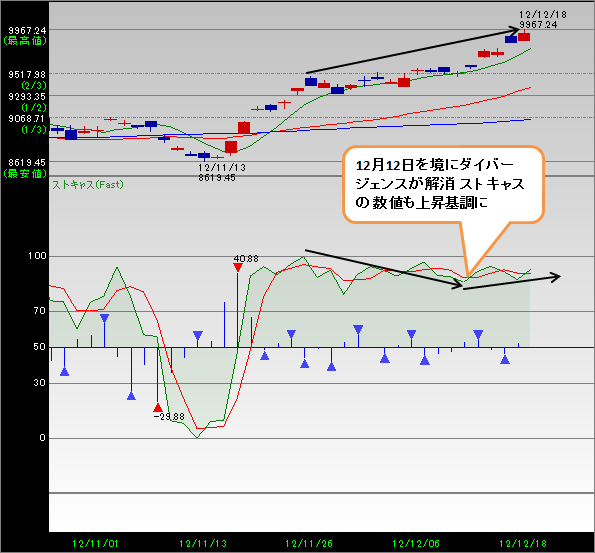Click the ストキャス(Fast) indicator label
The width and height of the screenshot is (595, 553).
point(88,185)
